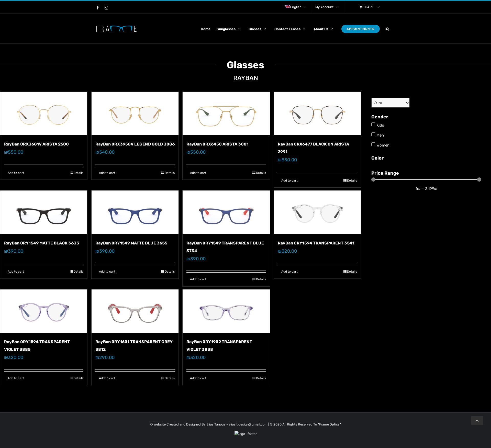Image resolution: width=491 pixels, height=448 pixels.
Task: Add RayBan 0RX6450 Arista 3081 to cart
Action: click(198, 173)
